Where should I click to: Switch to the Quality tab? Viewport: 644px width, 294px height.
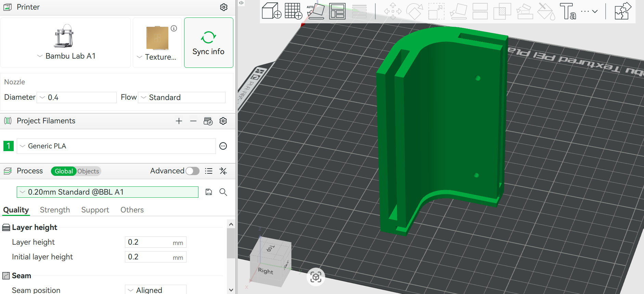tap(16, 210)
